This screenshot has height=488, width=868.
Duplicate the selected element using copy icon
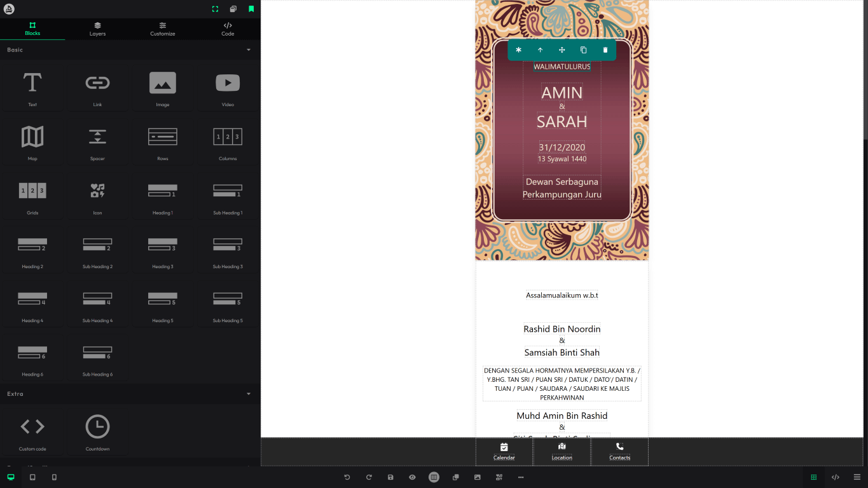(x=583, y=50)
